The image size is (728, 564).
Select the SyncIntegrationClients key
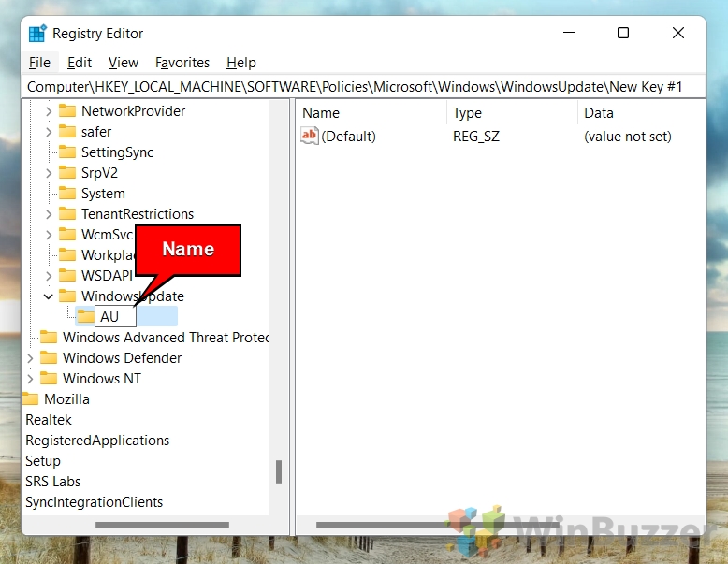coord(94,501)
